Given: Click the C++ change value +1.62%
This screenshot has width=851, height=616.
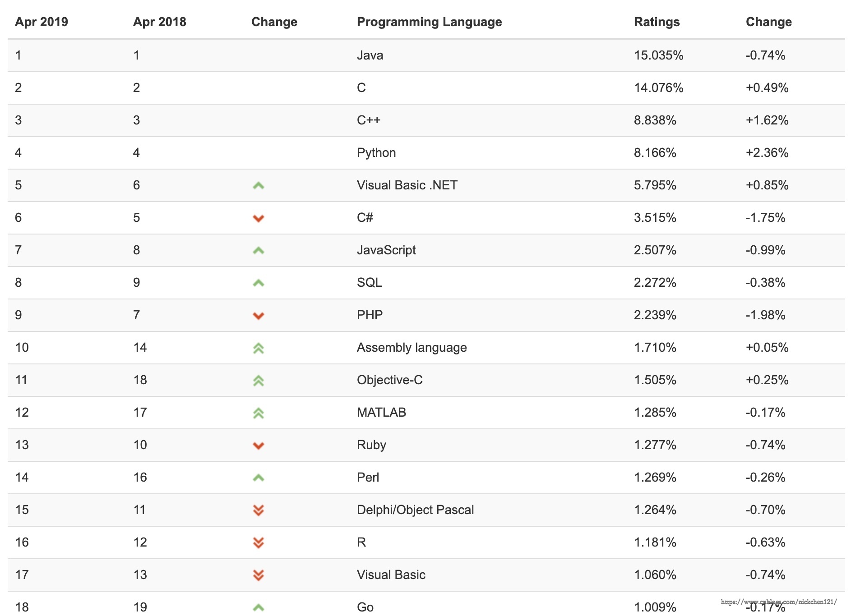Looking at the screenshot, I should coord(767,120).
